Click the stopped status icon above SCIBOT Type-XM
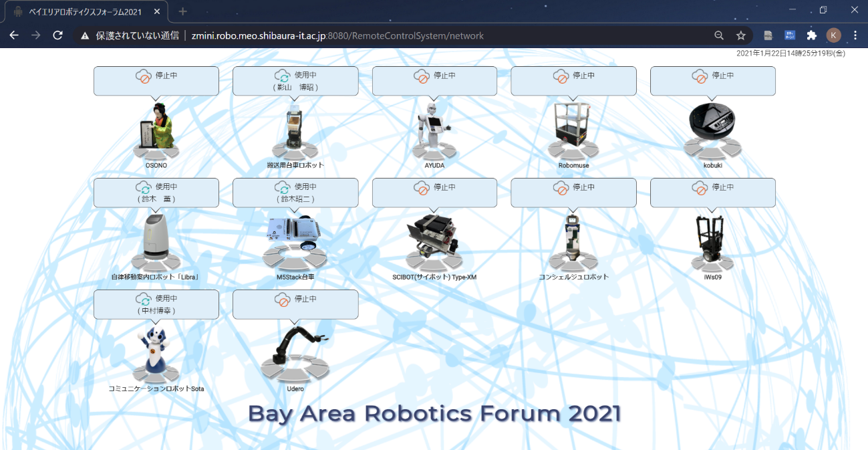Image resolution: width=868 pixels, height=450 pixels. click(x=422, y=188)
